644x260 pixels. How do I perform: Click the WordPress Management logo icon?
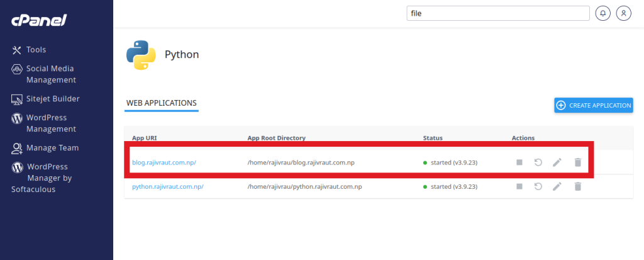tap(16, 118)
